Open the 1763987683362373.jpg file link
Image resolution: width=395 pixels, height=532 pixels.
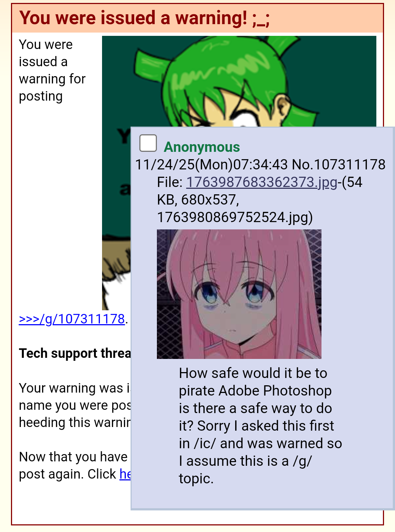click(x=262, y=182)
